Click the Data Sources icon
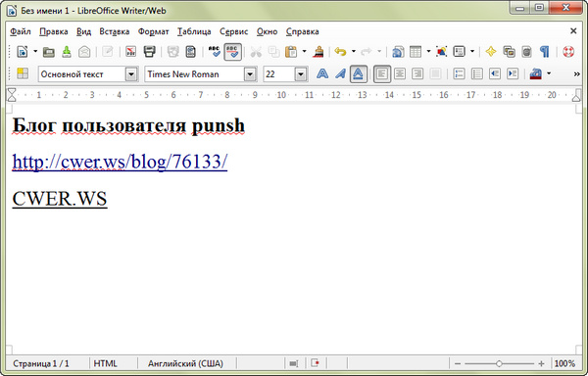The height and width of the screenshot is (376, 588). click(527, 52)
